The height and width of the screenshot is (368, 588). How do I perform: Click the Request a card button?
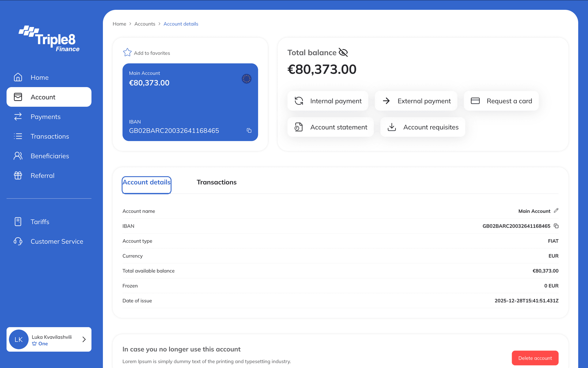(501, 101)
